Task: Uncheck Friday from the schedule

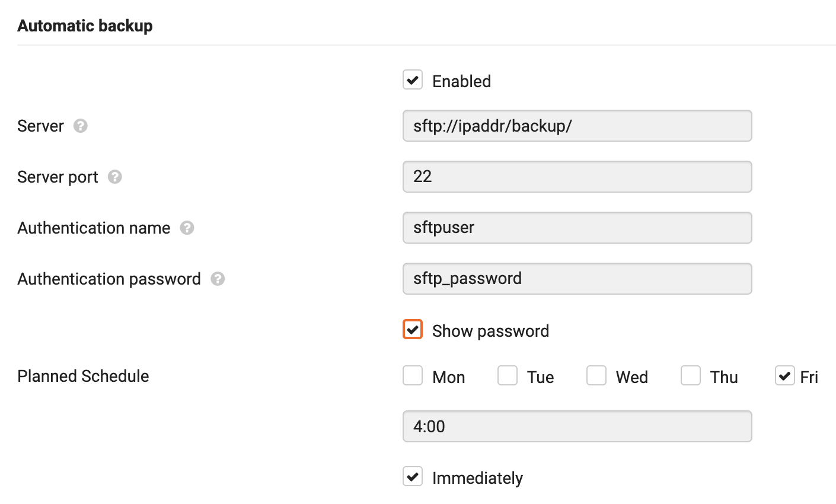Action: coord(786,375)
